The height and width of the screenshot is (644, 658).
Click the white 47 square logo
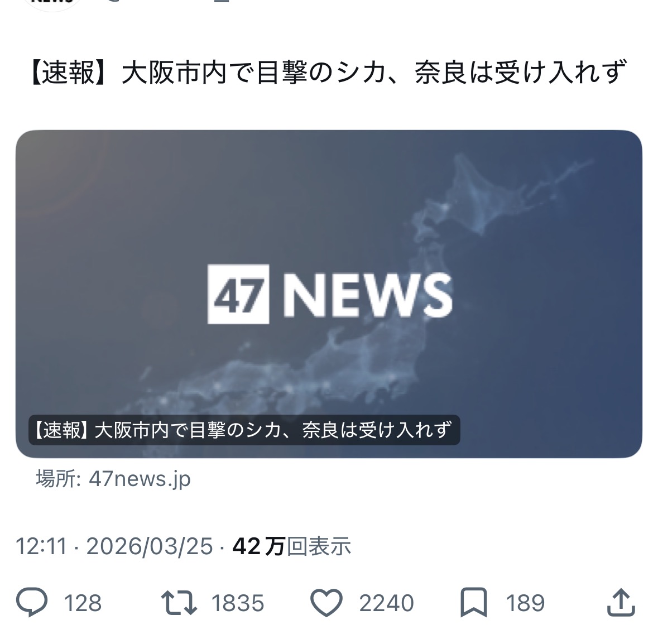238,294
